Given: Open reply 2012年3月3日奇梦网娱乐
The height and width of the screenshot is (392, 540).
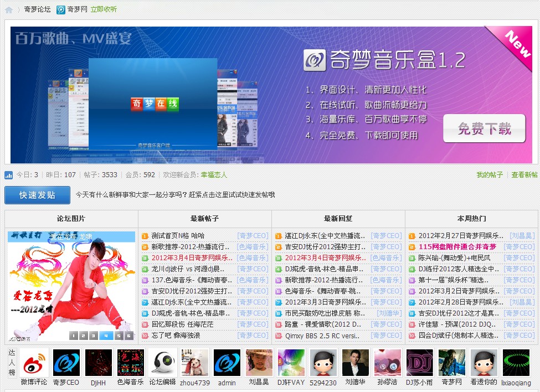Looking at the screenshot, I should pyautogui.click(x=326, y=302).
